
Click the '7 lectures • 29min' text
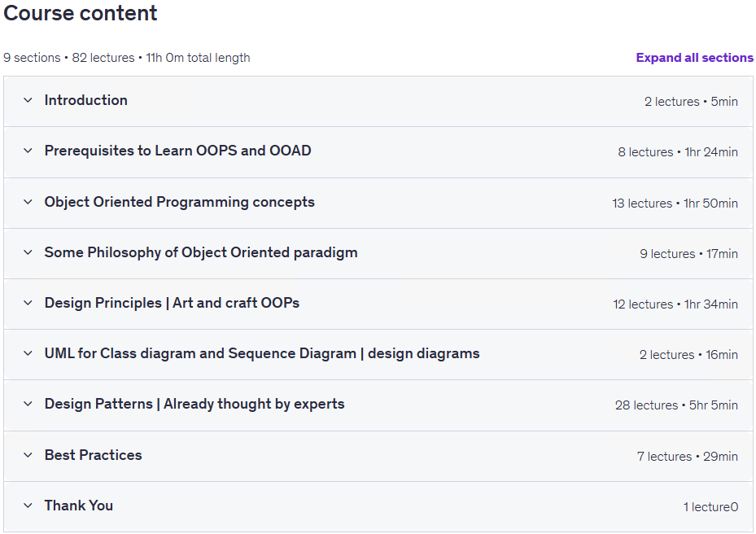click(687, 457)
